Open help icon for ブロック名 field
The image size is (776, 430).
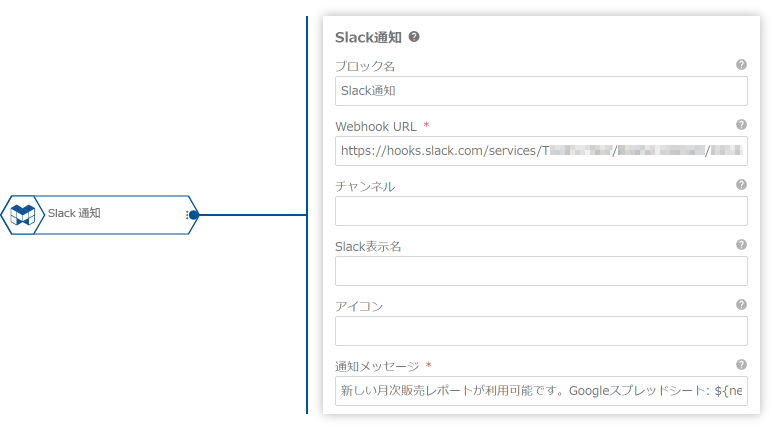741,65
